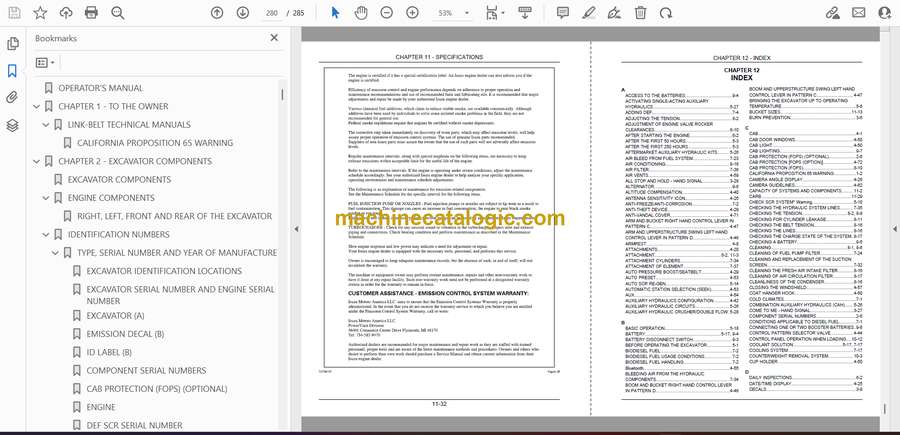Click the Save file icon
The width and height of the screenshot is (900, 435).
click(14, 13)
